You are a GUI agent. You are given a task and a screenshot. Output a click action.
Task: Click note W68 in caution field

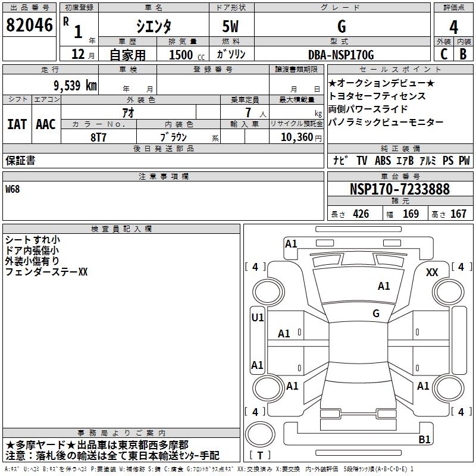[12, 189]
